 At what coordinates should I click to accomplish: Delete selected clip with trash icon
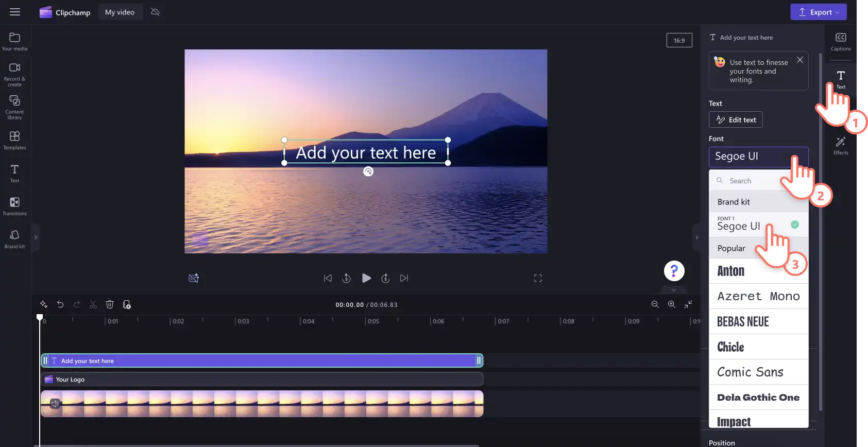coord(110,304)
